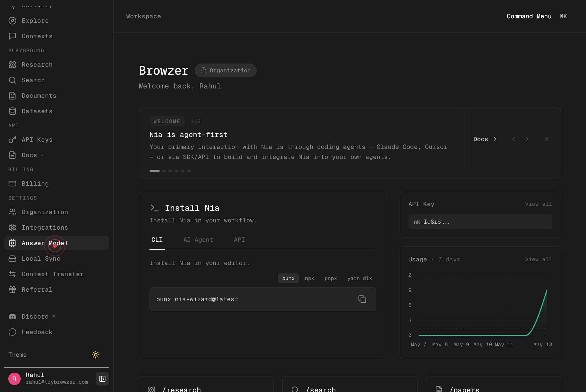Open the /research card
The width and height of the screenshot is (586, 392).
tap(206, 384)
